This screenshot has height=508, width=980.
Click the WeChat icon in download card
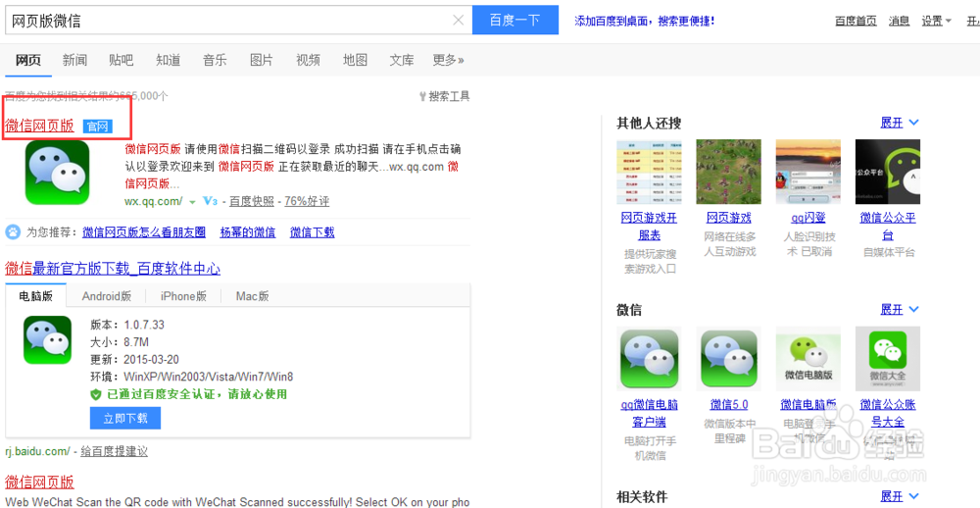47,339
